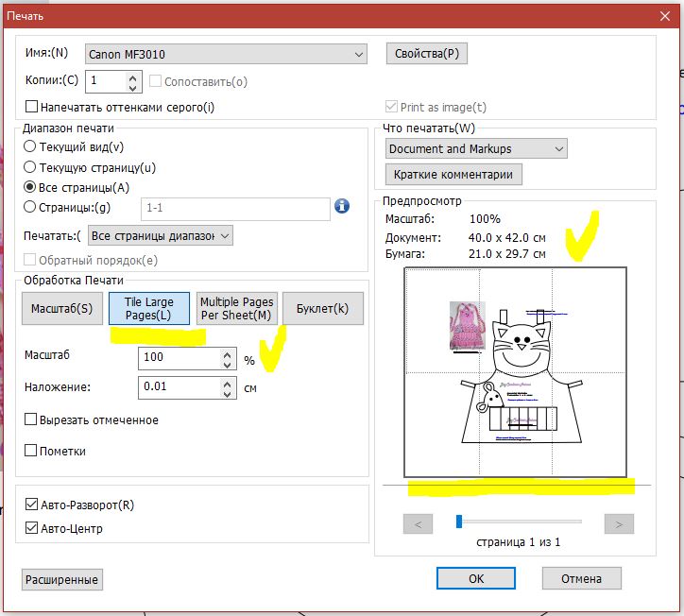Increase Наложение overlap with up arrow
Screen dimensions: 684x616
click(228, 384)
